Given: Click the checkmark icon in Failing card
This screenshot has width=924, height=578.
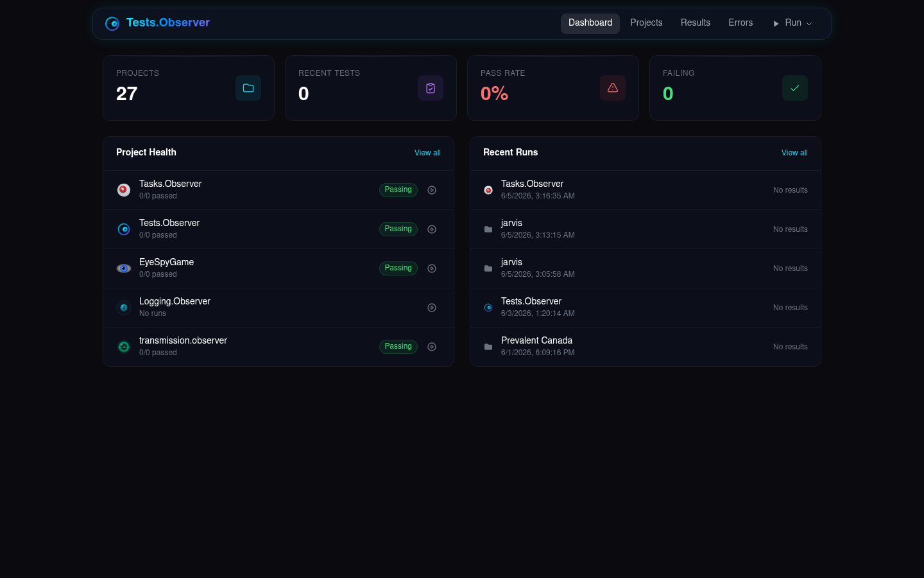Looking at the screenshot, I should (795, 88).
